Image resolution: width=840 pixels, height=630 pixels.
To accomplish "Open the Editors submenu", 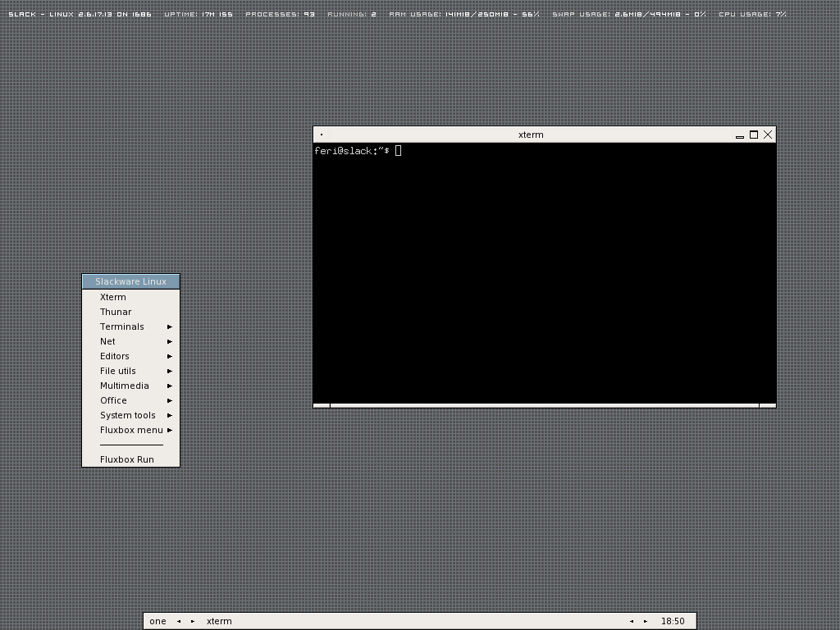I will [130, 356].
